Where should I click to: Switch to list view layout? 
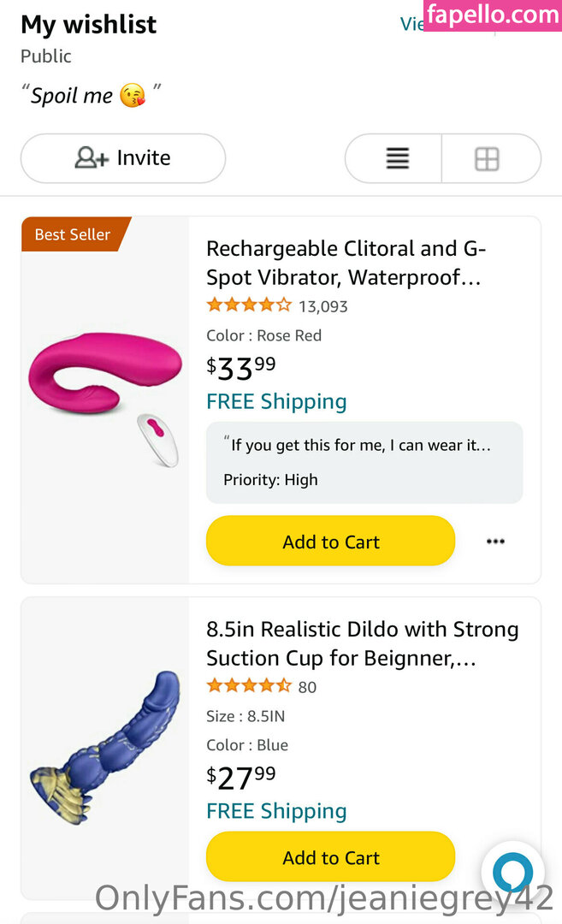coord(397,158)
